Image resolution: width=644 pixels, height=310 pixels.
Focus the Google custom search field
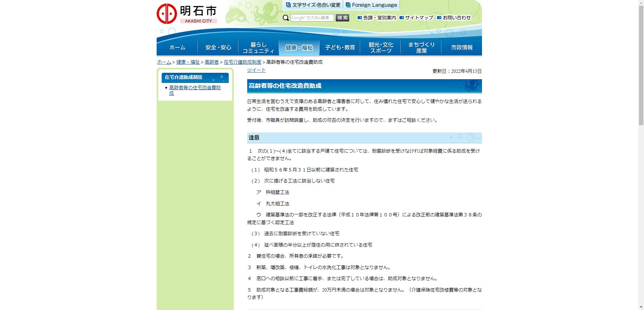coord(312,18)
